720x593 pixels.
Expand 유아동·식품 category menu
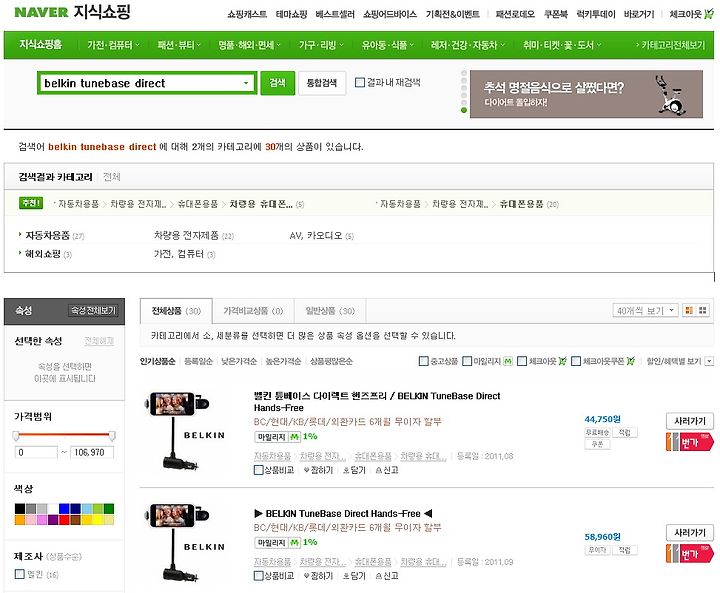point(388,45)
